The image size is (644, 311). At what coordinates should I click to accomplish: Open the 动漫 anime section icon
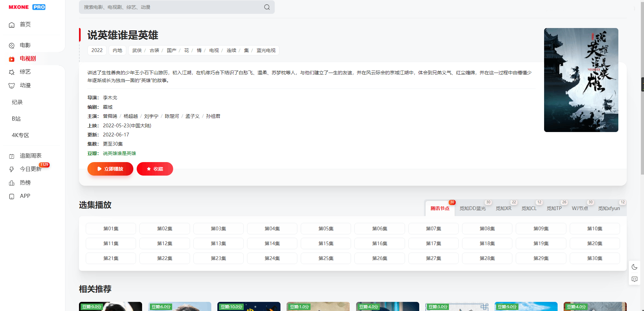pyautogui.click(x=12, y=85)
